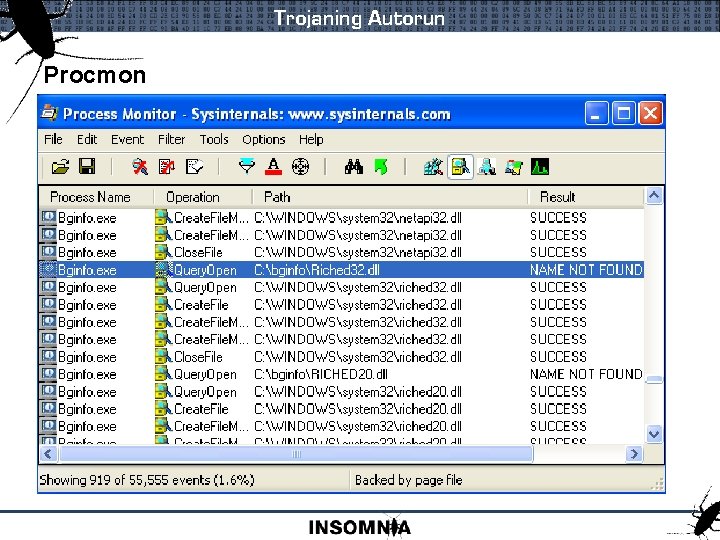Click the operation icon beside CreateFile riched20.dll
The height and width of the screenshot is (540, 720).
pyautogui.click(x=163, y=409)
